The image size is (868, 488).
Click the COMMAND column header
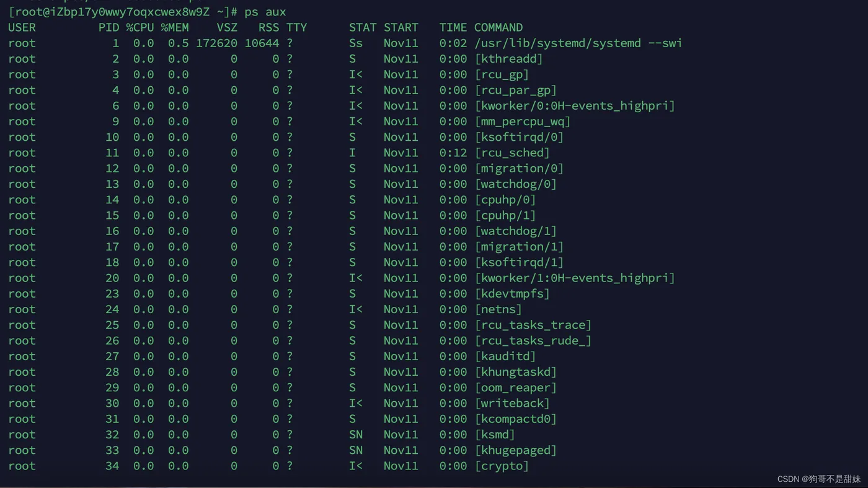(498, 27)
